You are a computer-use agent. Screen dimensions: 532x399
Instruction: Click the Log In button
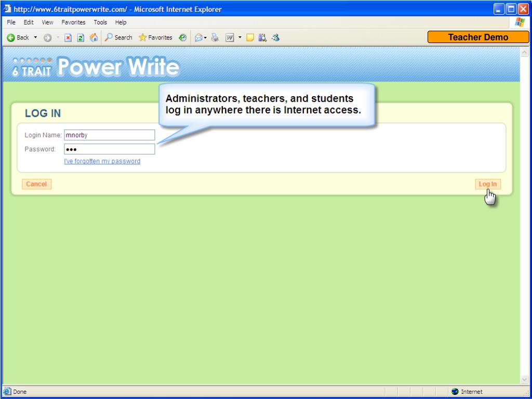coord(488,184)
